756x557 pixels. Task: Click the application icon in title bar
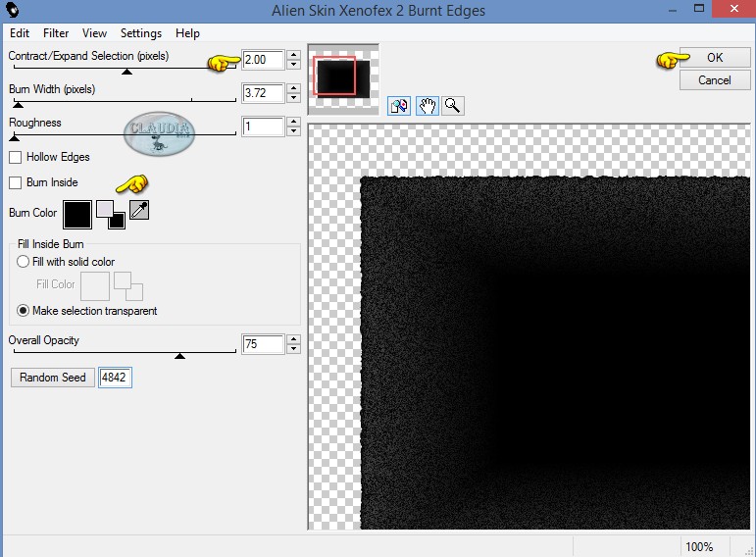click(12, 10)
